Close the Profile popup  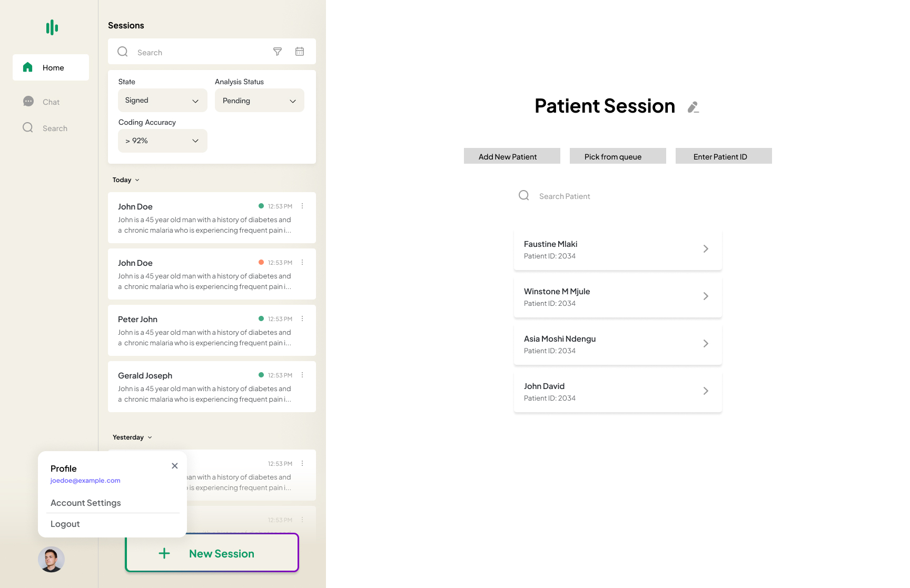pyautogui.click(x=175, y=466)
